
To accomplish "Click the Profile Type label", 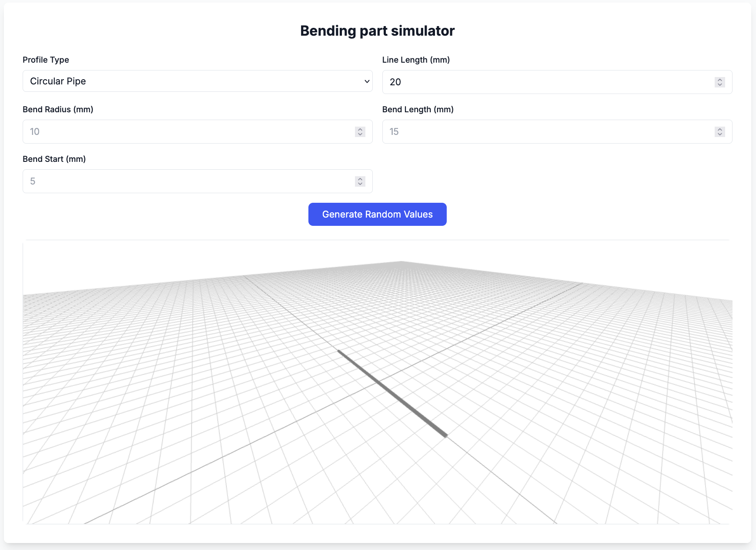I will pyautogui.click(x=46, y=60).
